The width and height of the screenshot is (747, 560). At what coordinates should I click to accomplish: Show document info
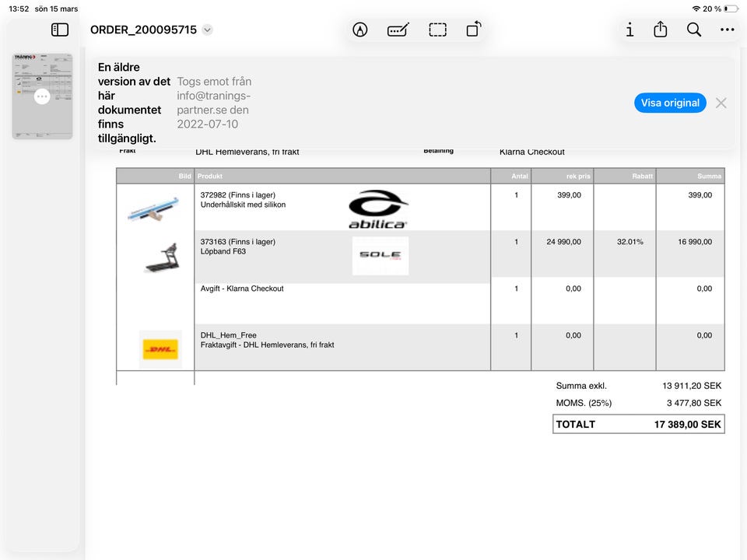tap(630, 30)
